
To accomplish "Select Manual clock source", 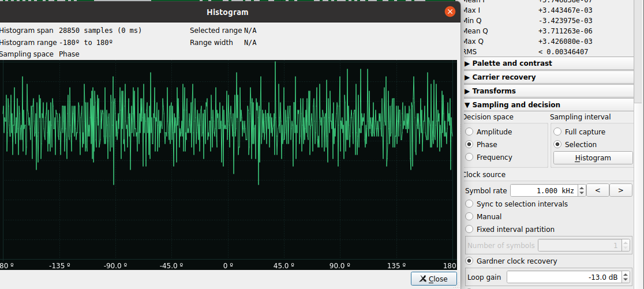I will pos(470,217).
